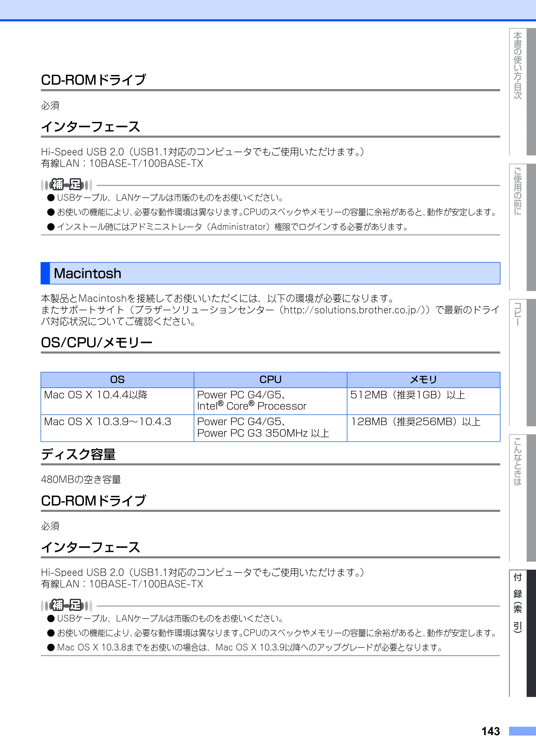Select the 512MB(推奨1GB)以上 cell
This screenshot has width=536, height=756.
click(423, 401)
